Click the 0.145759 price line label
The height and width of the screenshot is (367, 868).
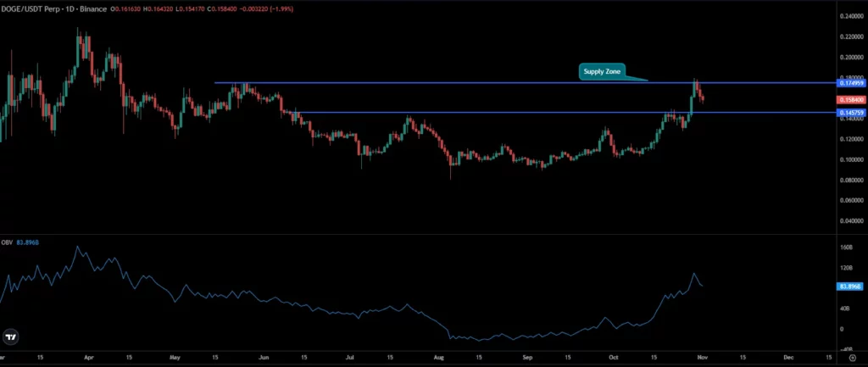pyautogui.click(x=852, y=113)
